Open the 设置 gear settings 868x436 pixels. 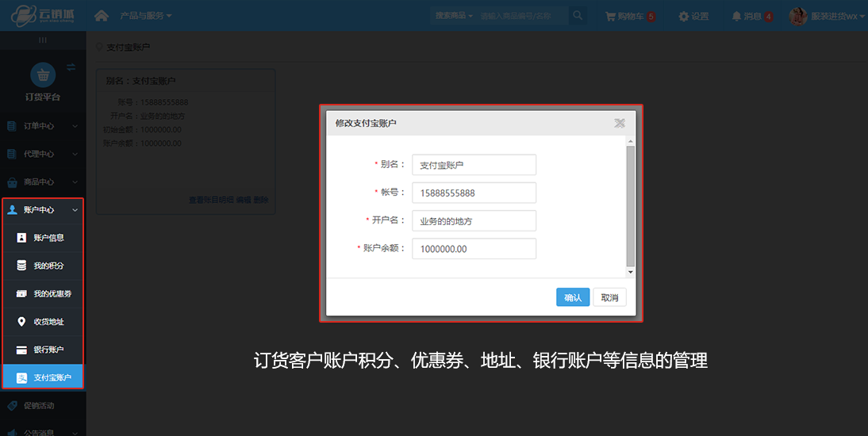(693, 16)
